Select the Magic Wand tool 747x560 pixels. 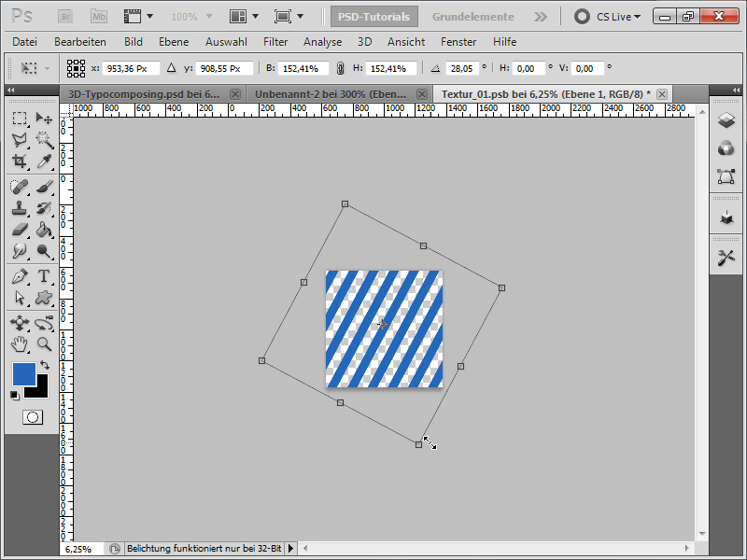[44, 139]
